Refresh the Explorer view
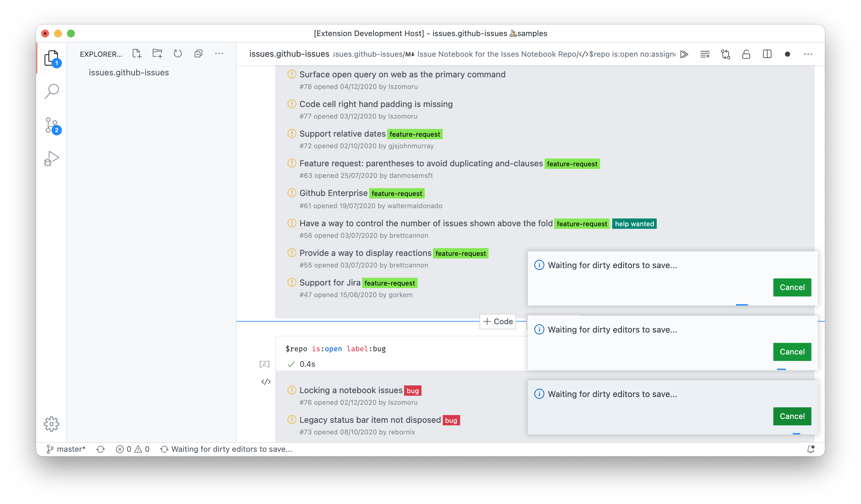This screenshot has width=861, height=504. pos(178,53)
